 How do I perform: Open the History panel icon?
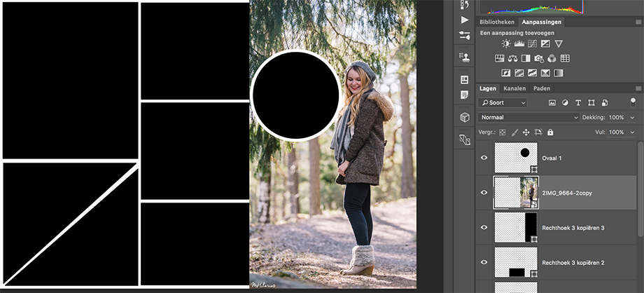point(465,4)
